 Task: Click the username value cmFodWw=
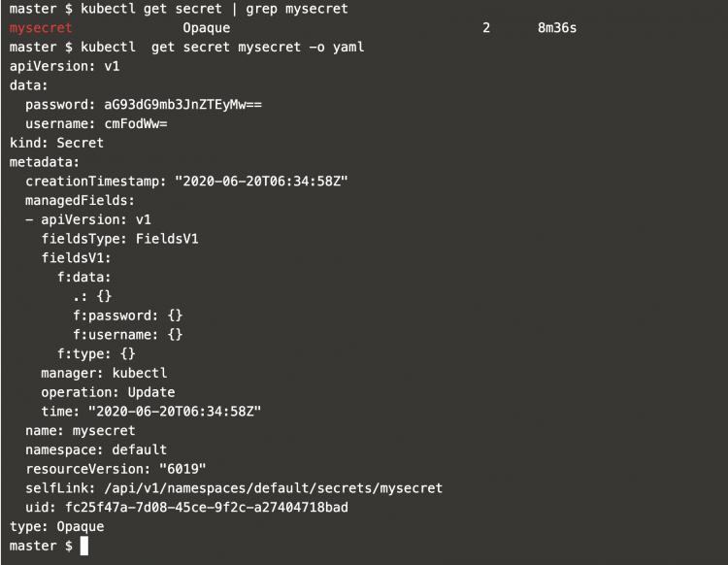137,123
